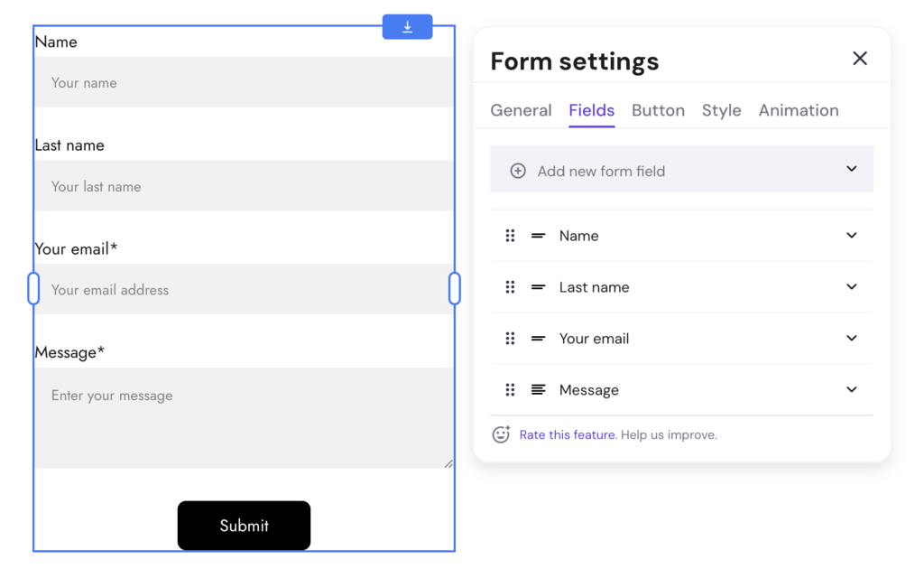The image size is (924, 578).
Task: Switch to the Animation tab
Action: pos(798,110)
